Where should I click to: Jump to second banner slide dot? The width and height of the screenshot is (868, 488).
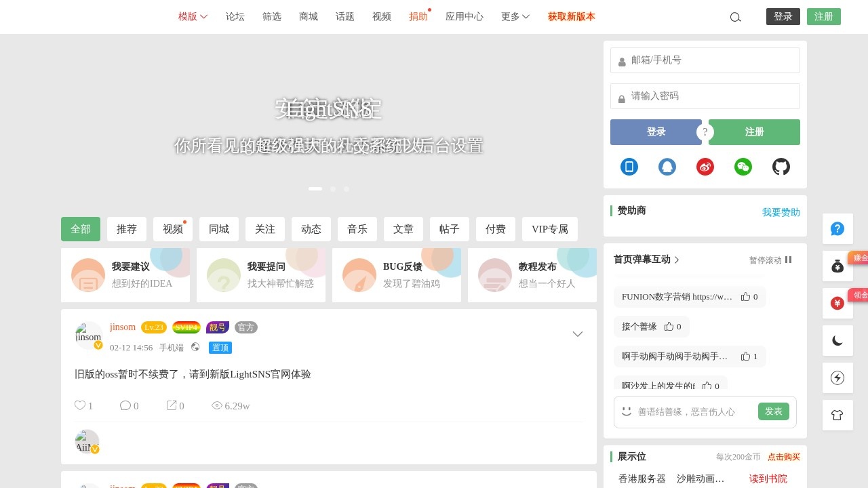[x=333, y=189]
